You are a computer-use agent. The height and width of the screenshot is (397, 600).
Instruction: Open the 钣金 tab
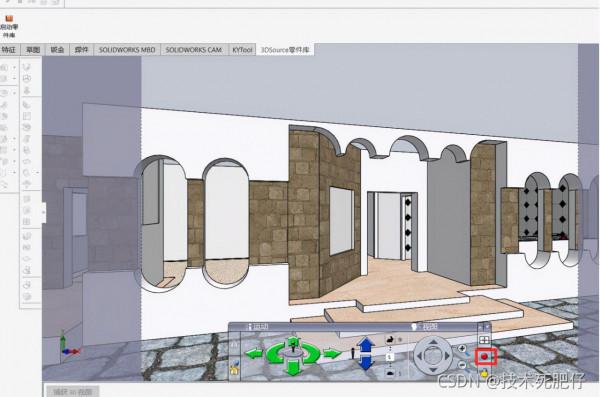tap(57, 50)
